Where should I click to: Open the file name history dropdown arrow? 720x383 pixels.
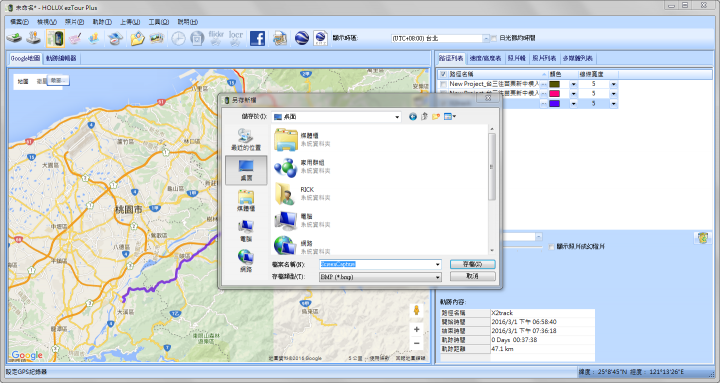[438, 264]
